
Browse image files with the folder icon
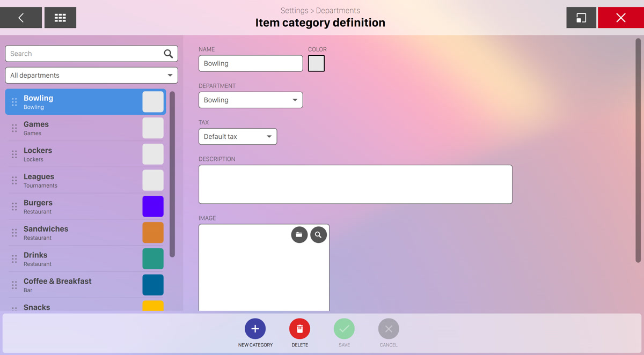coord(299,235)
